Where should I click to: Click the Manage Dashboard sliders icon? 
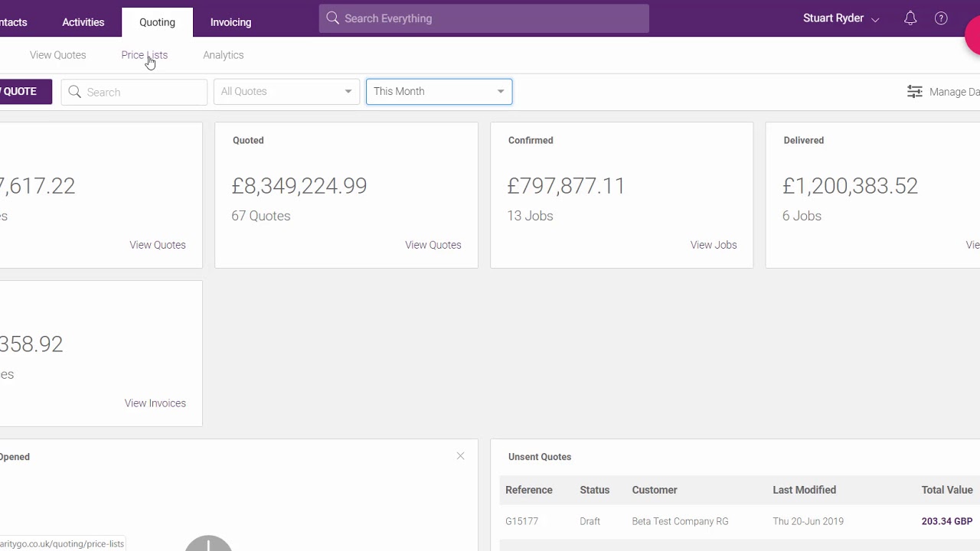(914, 92)
